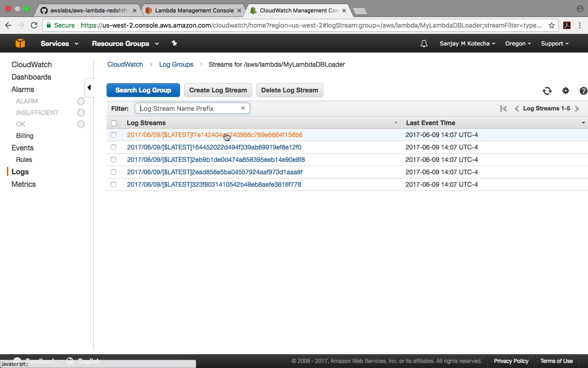Screen dimensions: 588x368
Task: Open the Support dropdown menu
Action: 554,43
